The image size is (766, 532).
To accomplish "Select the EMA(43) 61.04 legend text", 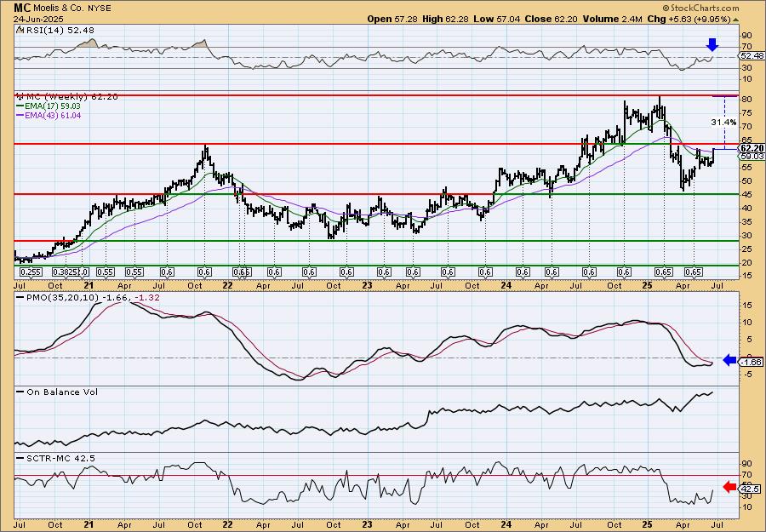I will coord(53,116).
